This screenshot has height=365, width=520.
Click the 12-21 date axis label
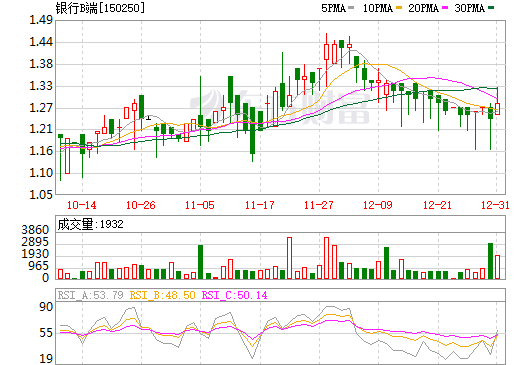click(x=437, y=205)
